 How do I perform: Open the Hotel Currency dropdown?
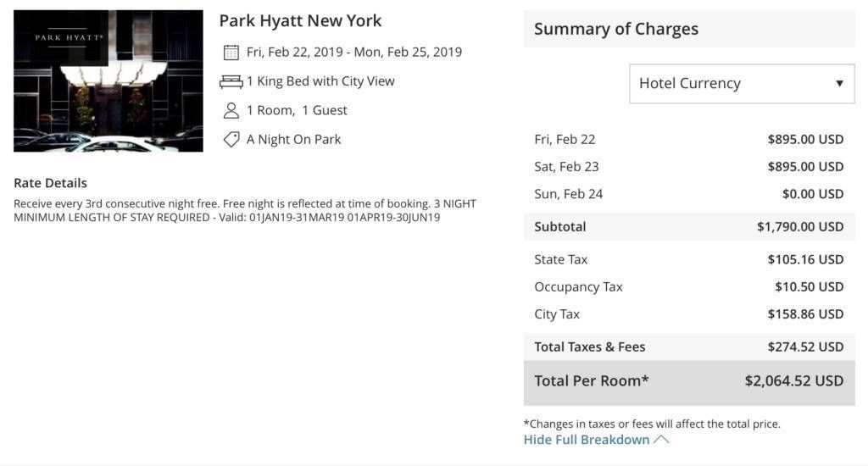(742, 84)
